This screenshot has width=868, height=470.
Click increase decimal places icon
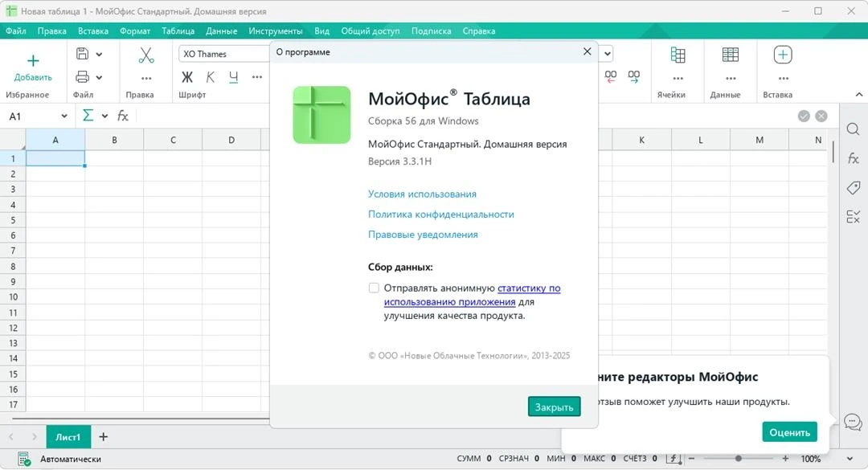click(x=634, y=76)
